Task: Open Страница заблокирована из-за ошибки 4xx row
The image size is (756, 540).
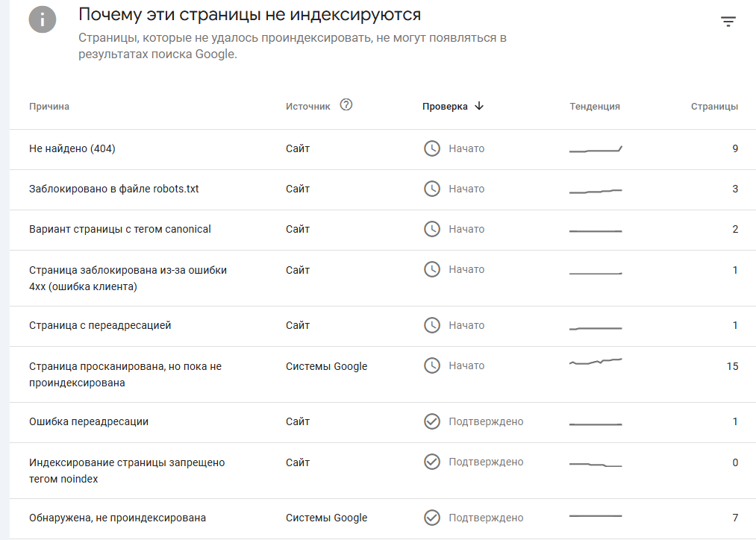Action: [x=128, y=277]
